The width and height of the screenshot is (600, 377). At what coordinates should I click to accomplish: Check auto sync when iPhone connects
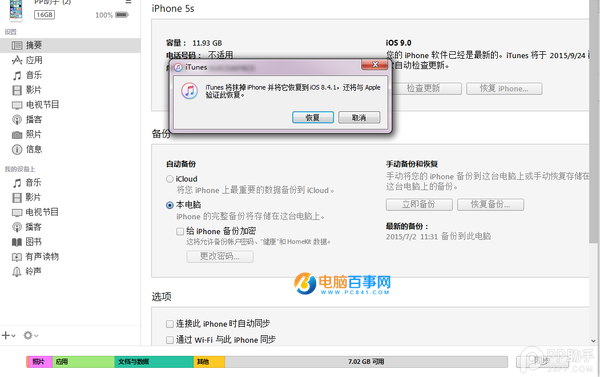point(170,324)
